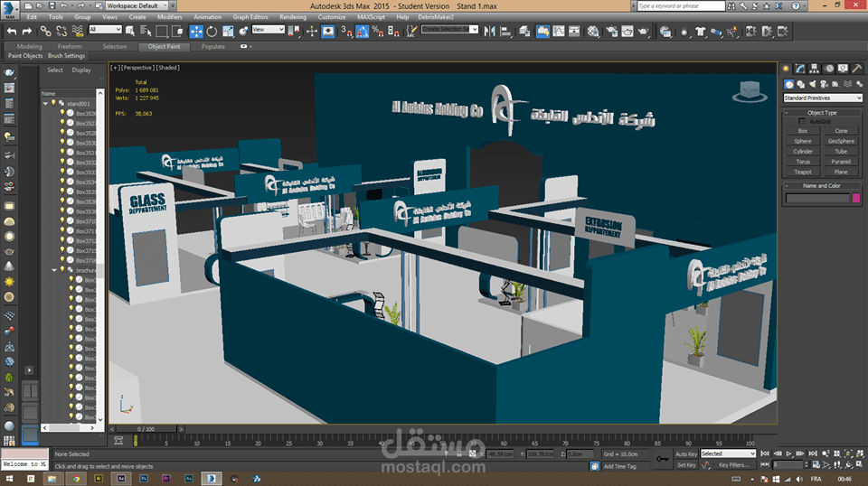Switch to the Modeling ribbon tab
Viewport: 868px width, 486px height.
pyautogui.click(x=29, y=46)
